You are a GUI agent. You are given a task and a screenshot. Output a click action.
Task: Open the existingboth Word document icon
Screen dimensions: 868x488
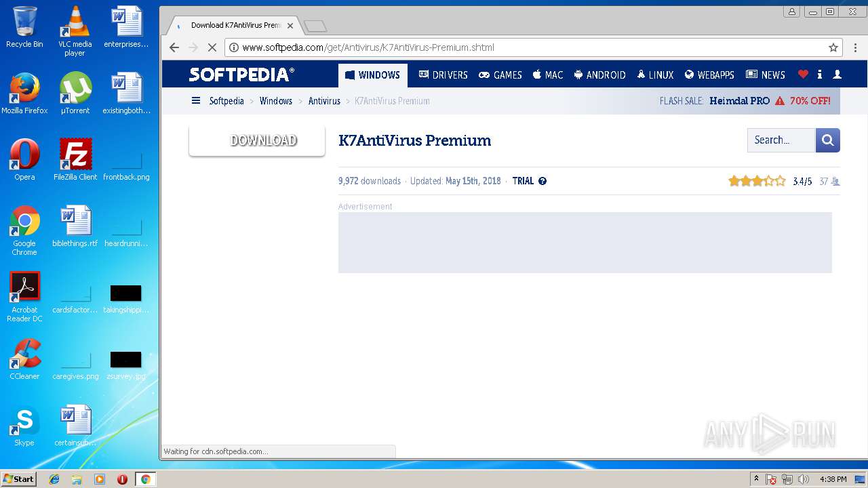[x=126, y=94]
